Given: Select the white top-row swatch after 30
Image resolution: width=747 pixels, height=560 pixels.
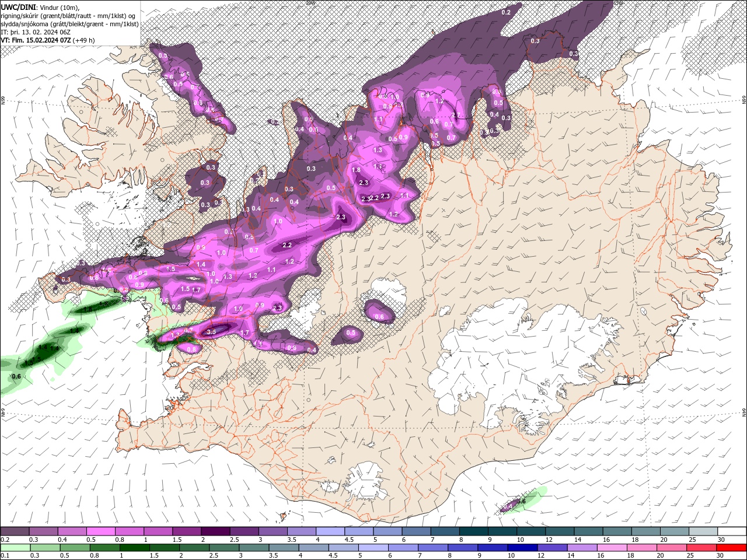Looking at the screenshot, I should point(732,531).
